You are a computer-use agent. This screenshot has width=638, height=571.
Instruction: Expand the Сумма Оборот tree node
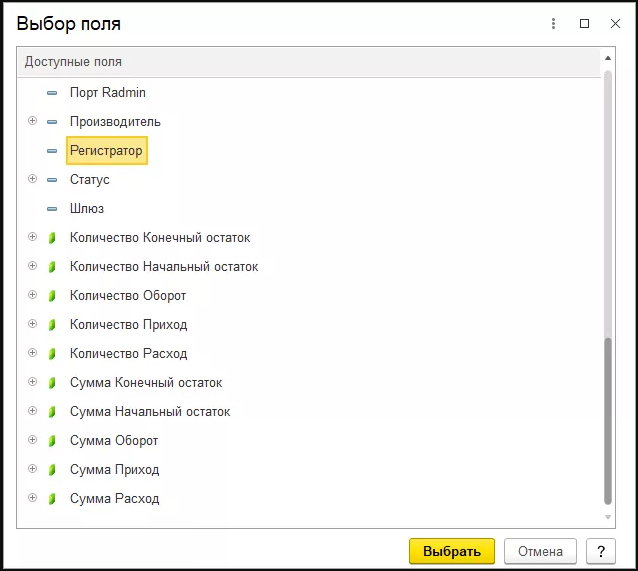(x=32, y=440)
